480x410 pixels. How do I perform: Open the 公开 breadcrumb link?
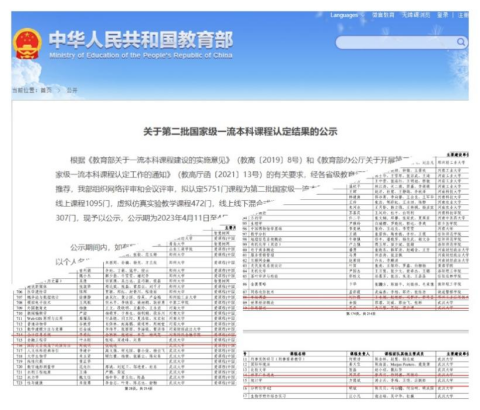pyautogui.click(x=72, y=90)
